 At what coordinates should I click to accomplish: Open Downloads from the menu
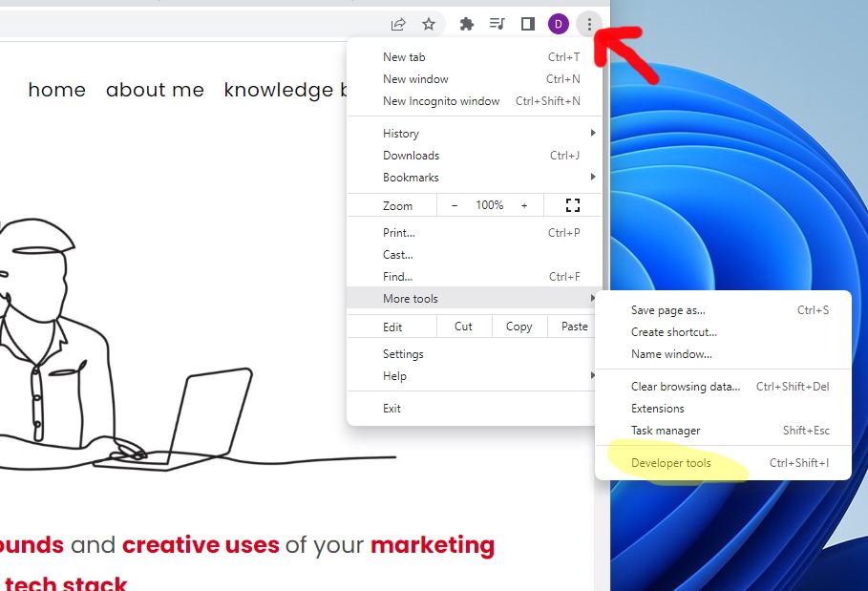pyautogui.click(x=475, y=156)
